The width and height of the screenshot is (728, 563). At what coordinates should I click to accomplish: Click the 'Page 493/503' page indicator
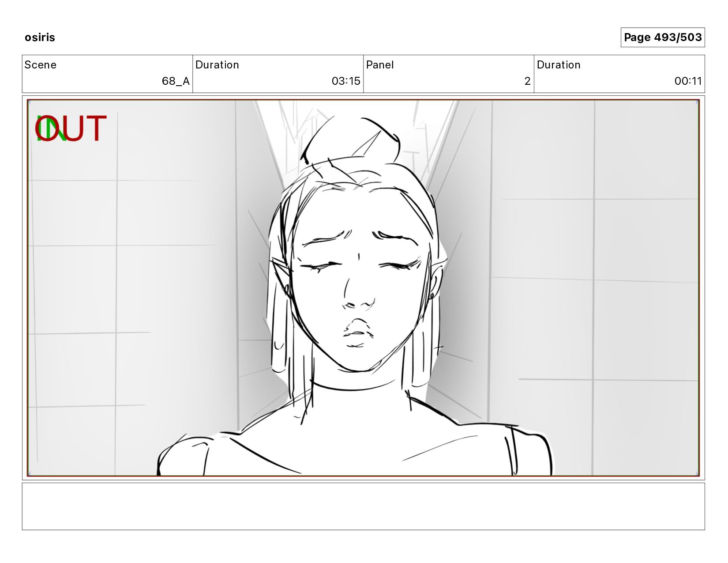tap(662, 38)
